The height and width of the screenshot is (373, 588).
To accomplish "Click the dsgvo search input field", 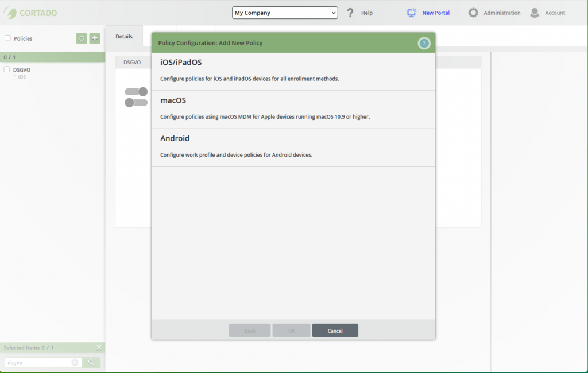I will pos(38,362).
